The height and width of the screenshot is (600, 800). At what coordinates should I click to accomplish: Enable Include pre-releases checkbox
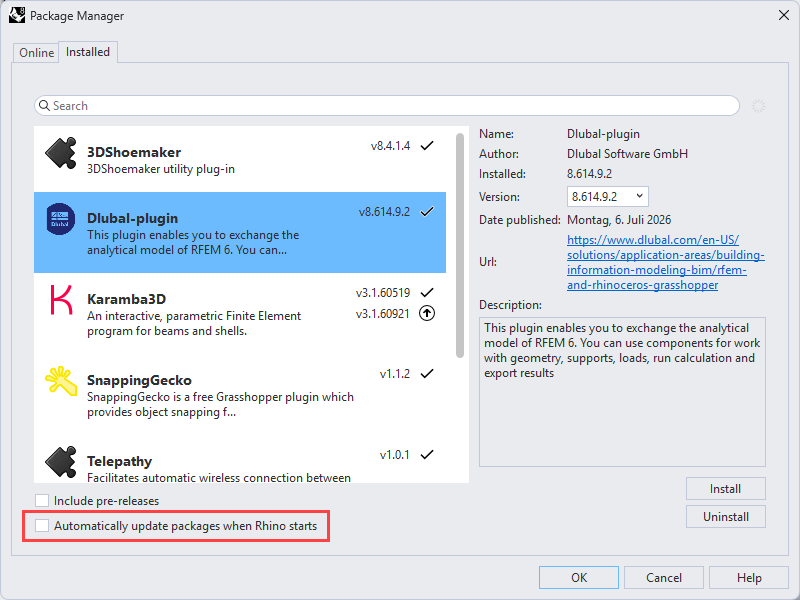42,501
